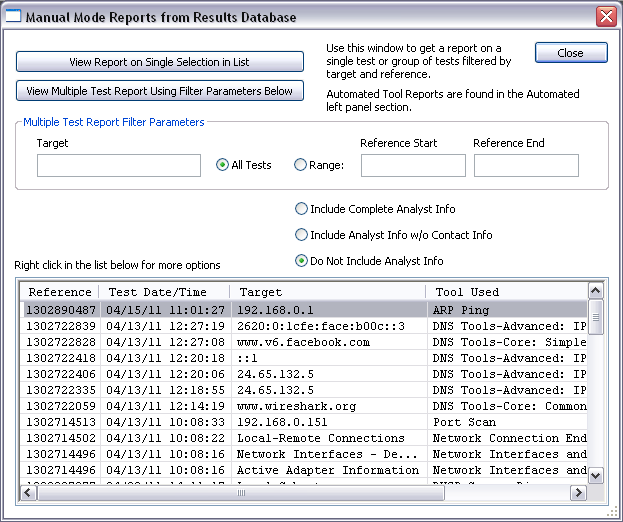Select the Network Interfaces - De... row
This screenshot has width=623, height=522.
click(x=304, y=454)
